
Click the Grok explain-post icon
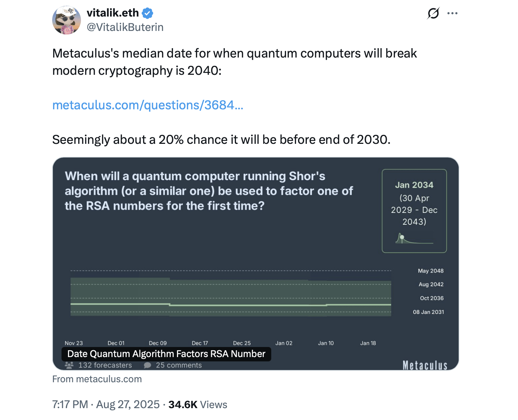point(433,14)
